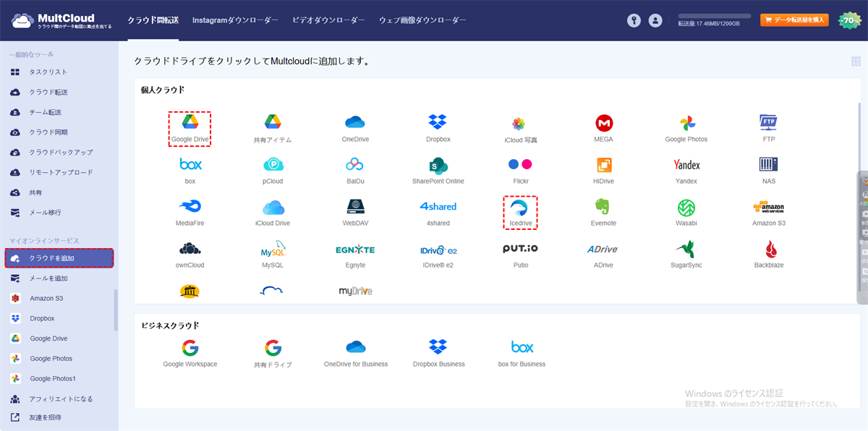868x431 pixels.
Task: Select Google Photos in cloud grid
Action: pos(686,129)
